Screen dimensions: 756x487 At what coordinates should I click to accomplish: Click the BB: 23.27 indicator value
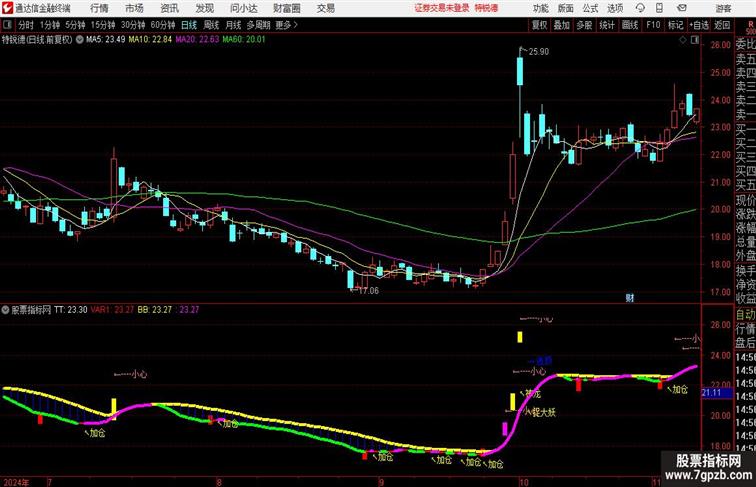click(x=155, y=310)
